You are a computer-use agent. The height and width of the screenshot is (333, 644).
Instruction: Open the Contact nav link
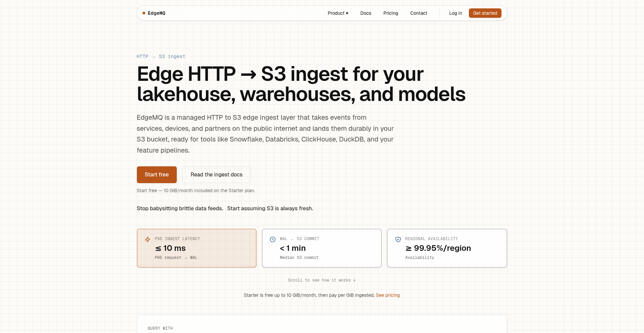[x=419, y=13]
